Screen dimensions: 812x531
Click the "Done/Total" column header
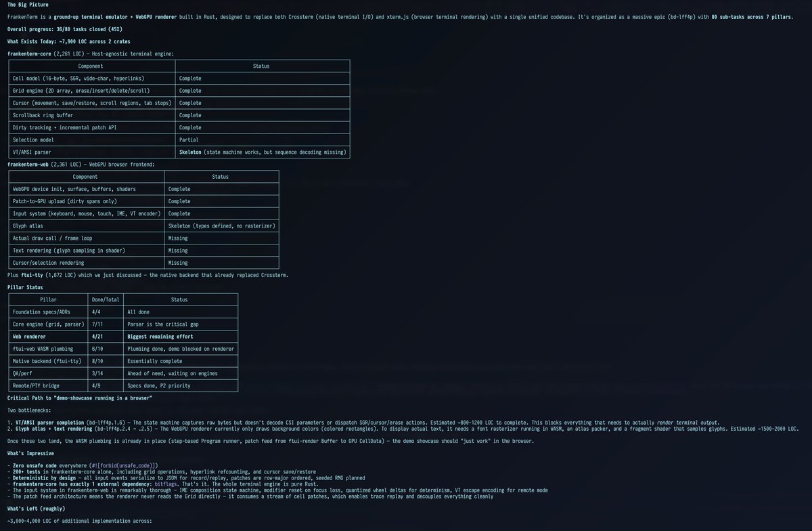(105, 299)
